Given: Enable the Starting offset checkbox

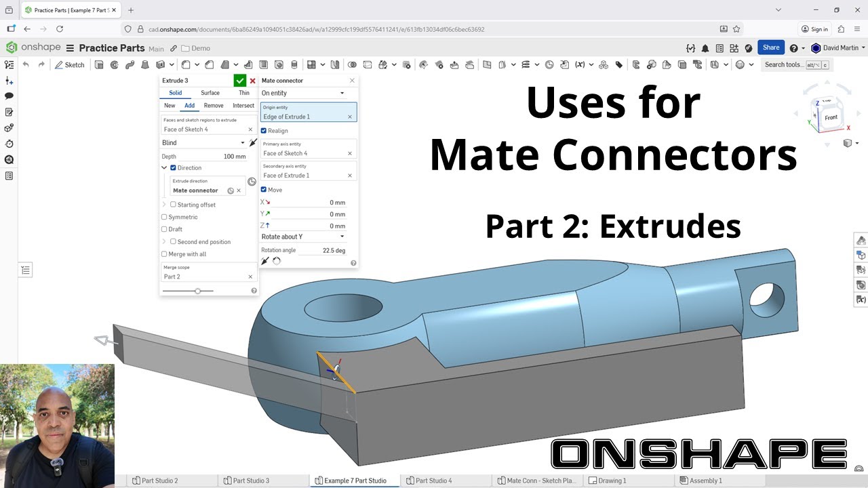Looking at the screenshot, I should click(x=173, y=205).
